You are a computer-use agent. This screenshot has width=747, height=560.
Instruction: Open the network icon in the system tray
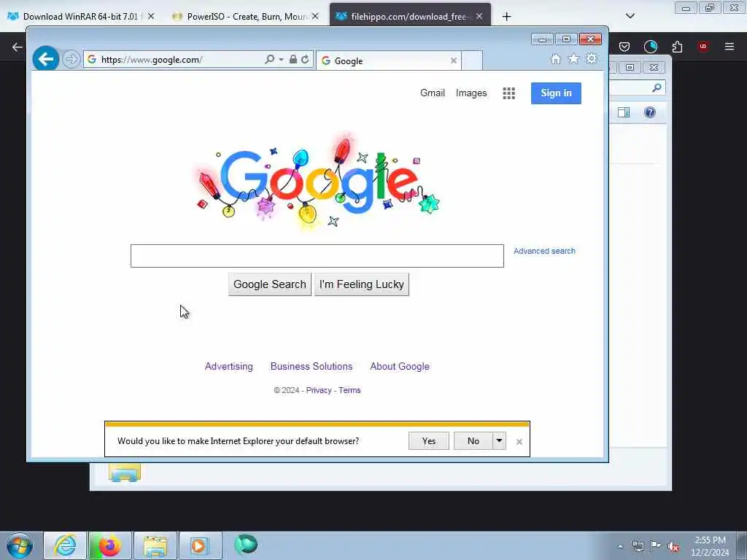click(x=638, y=547)
